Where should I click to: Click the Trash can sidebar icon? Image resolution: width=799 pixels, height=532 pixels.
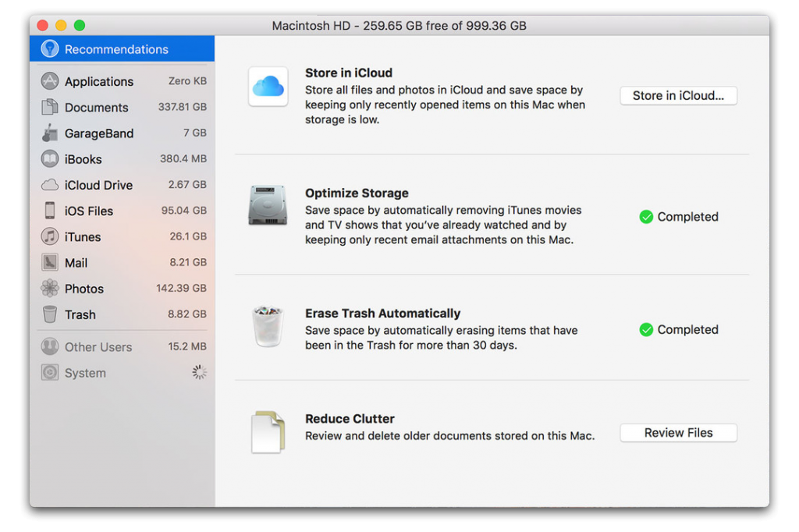pos(49,314)
